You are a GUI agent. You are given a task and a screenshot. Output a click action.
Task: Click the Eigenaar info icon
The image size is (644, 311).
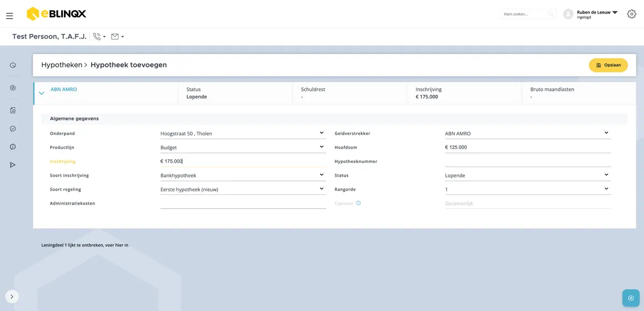pos(358,203)
